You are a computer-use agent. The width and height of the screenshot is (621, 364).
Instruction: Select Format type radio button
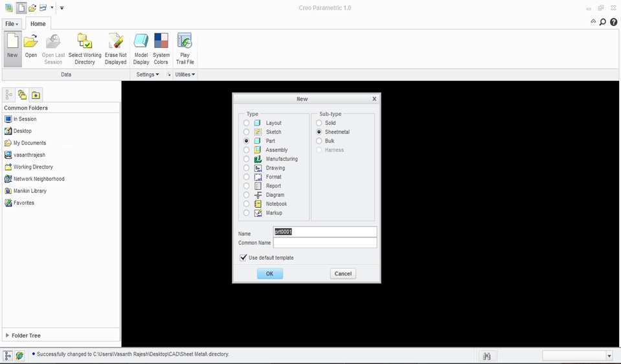(246, 177)
